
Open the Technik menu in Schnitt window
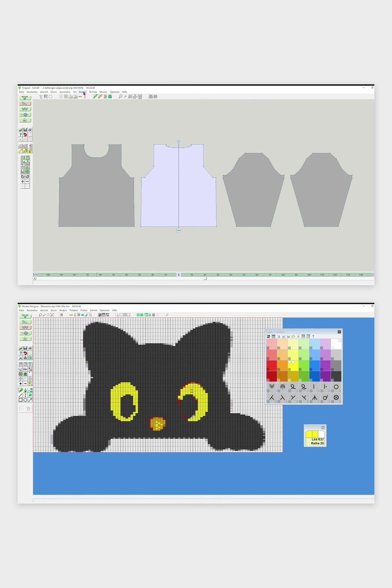(93, 92)
